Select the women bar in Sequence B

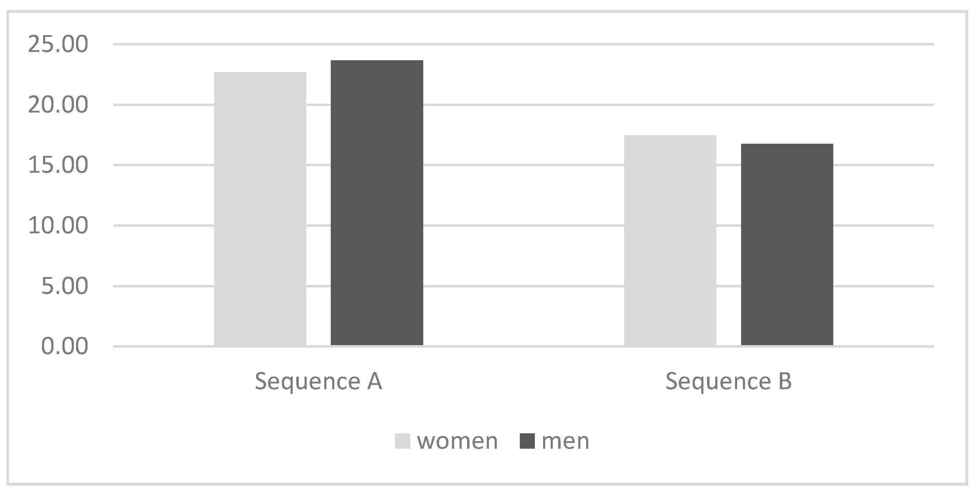pyautogui.click(x=670, y=240)
